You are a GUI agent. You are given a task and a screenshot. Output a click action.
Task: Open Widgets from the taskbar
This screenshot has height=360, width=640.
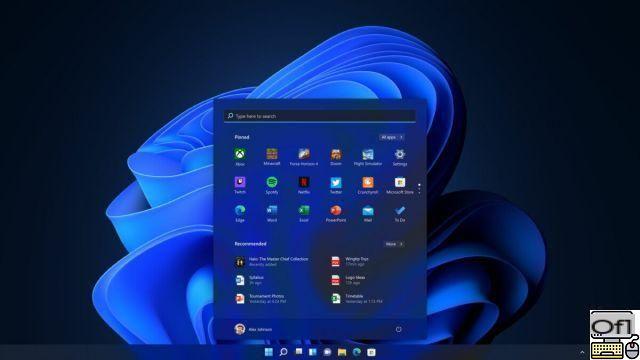313,352
